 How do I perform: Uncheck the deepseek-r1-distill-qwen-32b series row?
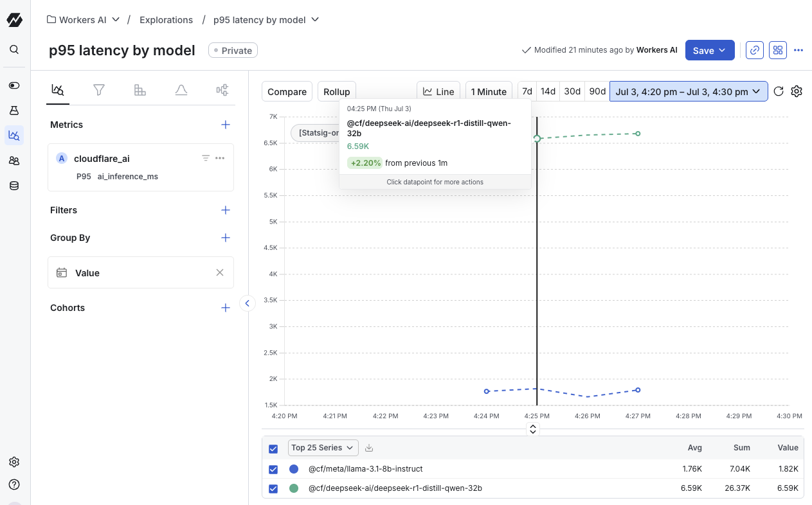tap(273, 488)
